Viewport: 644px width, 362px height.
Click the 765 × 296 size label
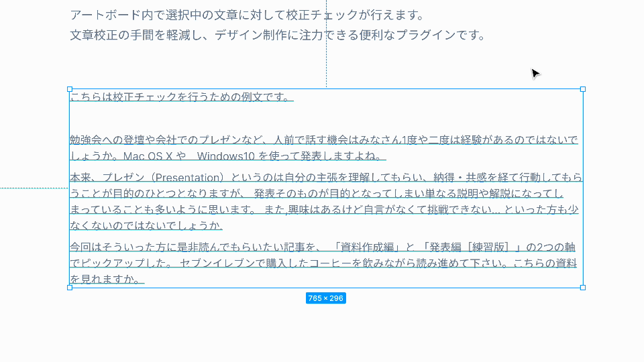pyautogui.click(x=326, y=298)
